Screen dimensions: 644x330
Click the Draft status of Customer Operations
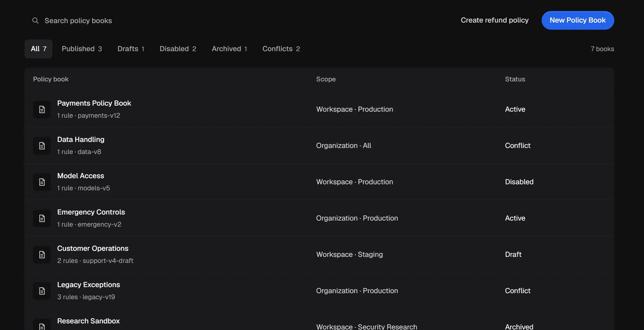point(513,254)
